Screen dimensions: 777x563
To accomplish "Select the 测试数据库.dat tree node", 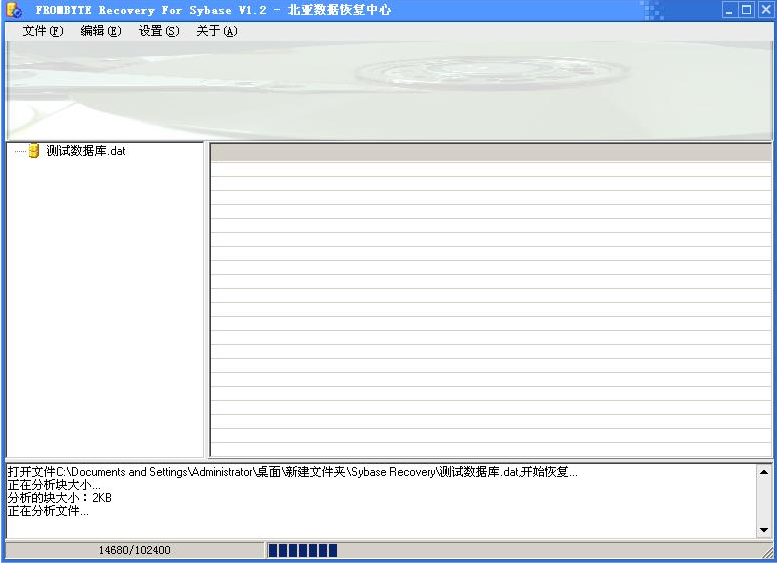I will [86, 151].
